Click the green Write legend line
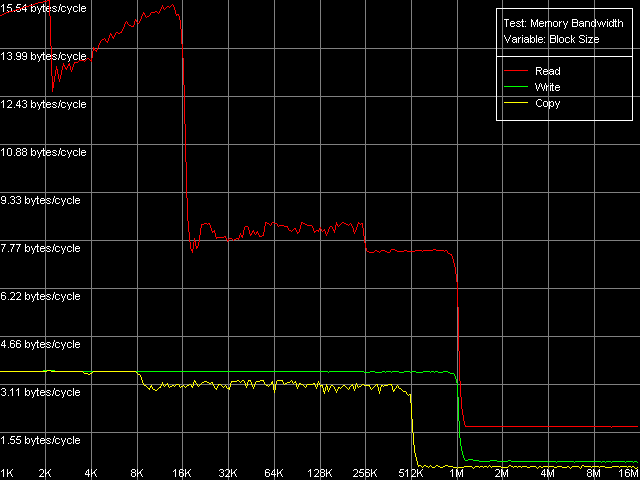Screen dimensions: 640x480 coord(516,87)
